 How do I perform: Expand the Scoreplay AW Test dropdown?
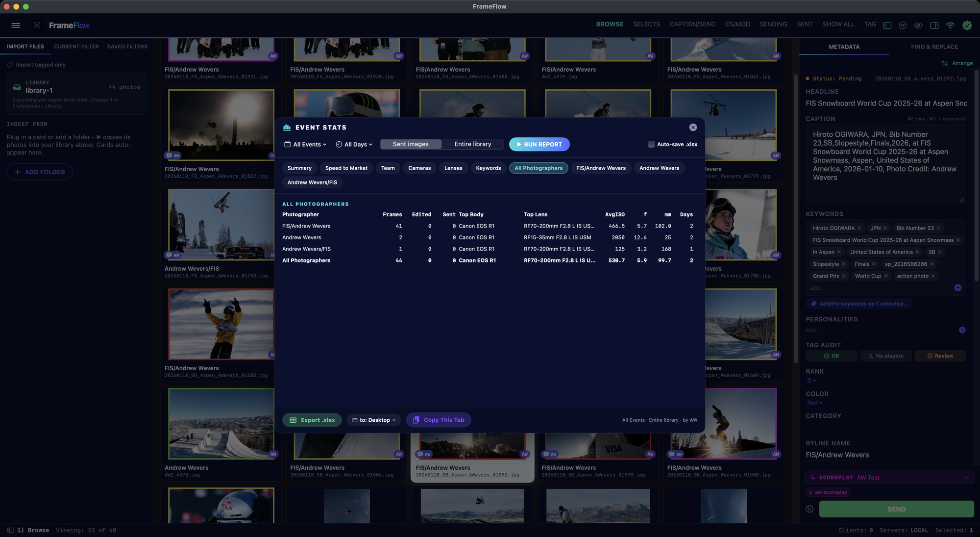[x=889, y=478]
